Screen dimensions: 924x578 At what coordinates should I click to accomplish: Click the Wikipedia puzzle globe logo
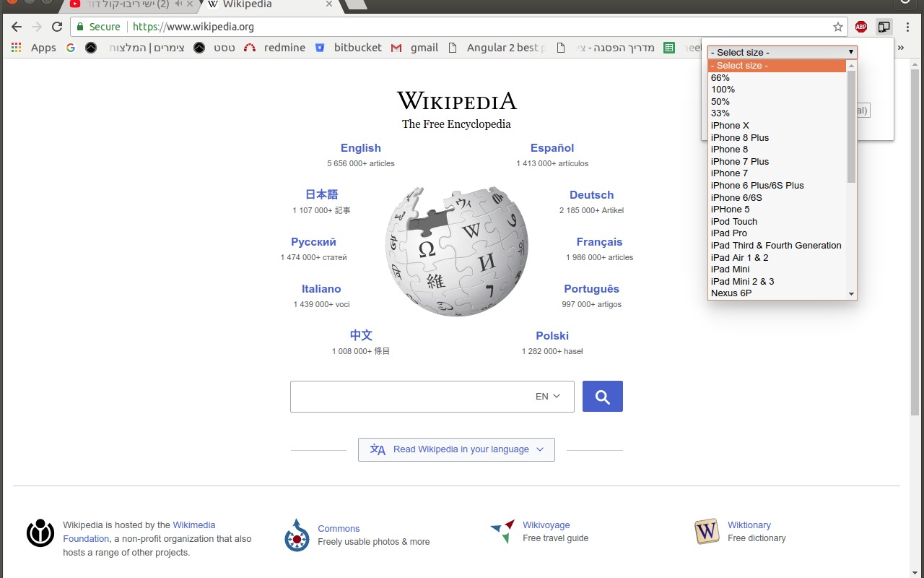coord(457,250)
